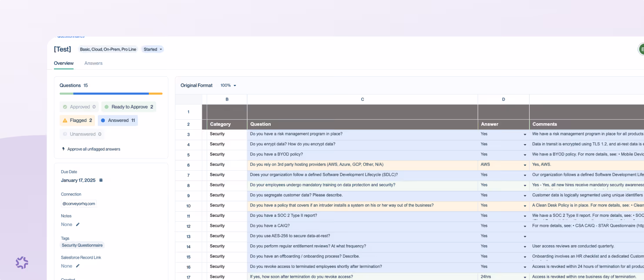The height and width of the screenshot is (280, 644).
Task: Click 'Do you have an offboarding / onboarding' question cell
Action: coord(362,256)
